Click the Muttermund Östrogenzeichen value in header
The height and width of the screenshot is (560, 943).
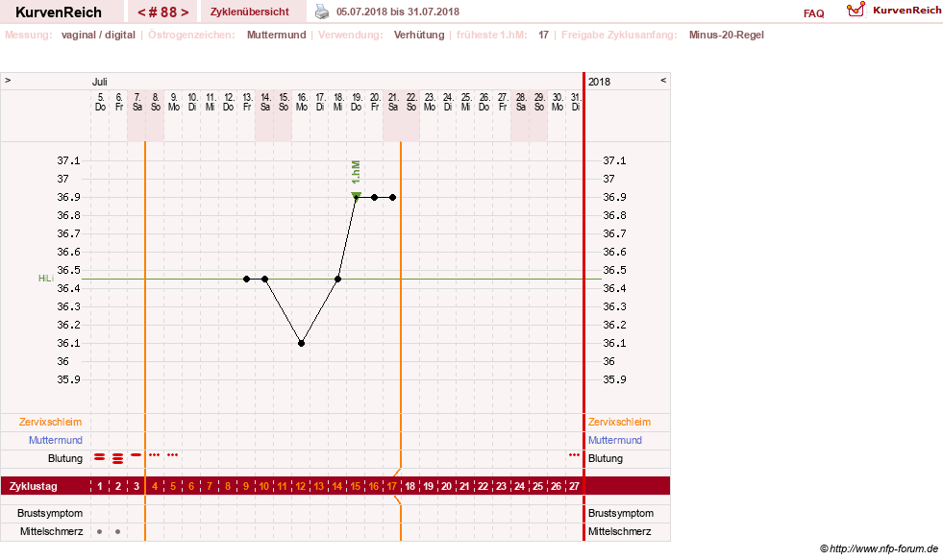coord(276,35)
